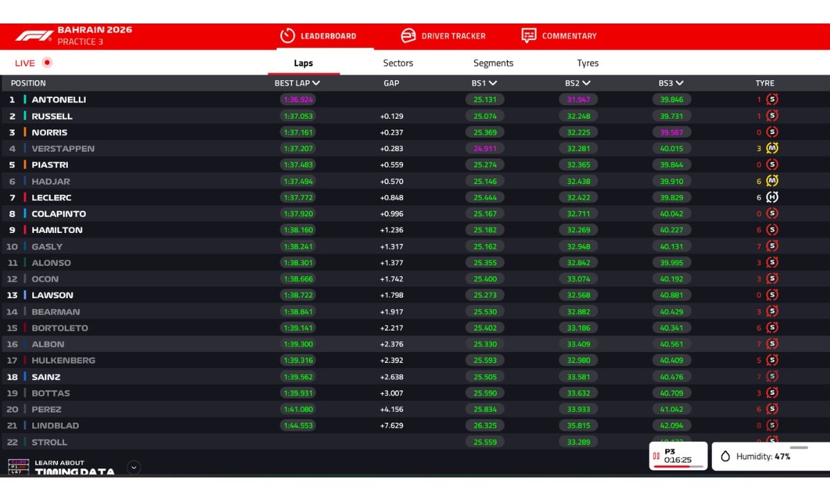This screenshot has height=504, width=830.
Task: Click the GAP column header
Action: pyautogui.click(x=391, y=83)
